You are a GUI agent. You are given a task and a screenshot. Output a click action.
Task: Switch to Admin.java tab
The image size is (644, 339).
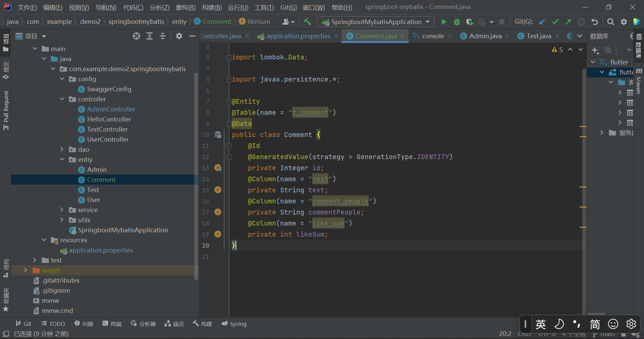[485, 36]
